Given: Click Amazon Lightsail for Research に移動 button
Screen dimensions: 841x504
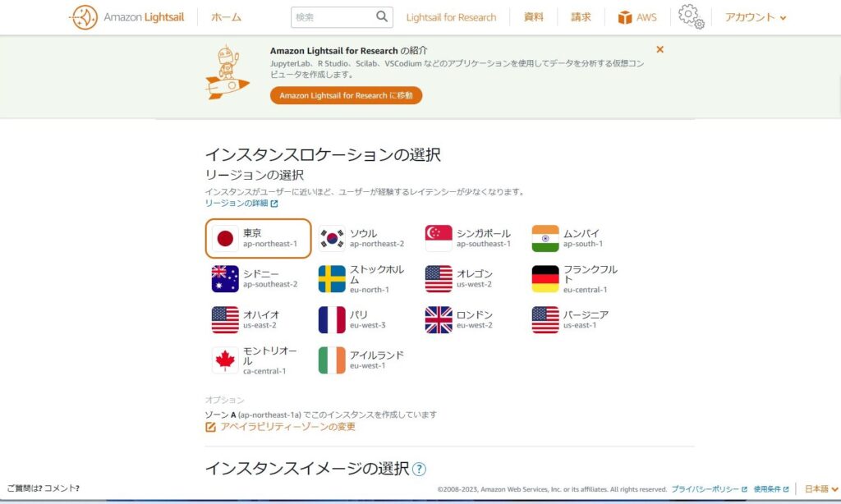Looking at the screenshot, I should [x=346, y=95].
